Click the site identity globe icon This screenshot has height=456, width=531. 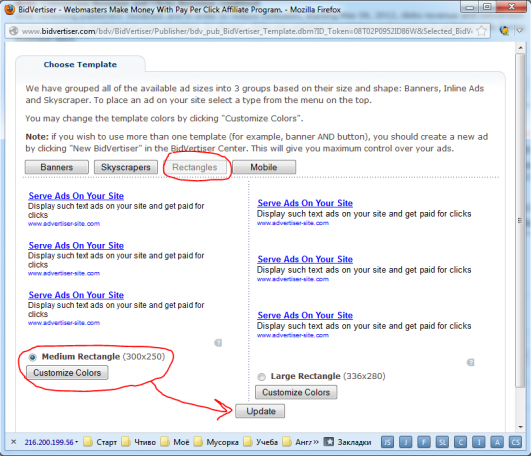pyautogui.click(x=14, y=31)
